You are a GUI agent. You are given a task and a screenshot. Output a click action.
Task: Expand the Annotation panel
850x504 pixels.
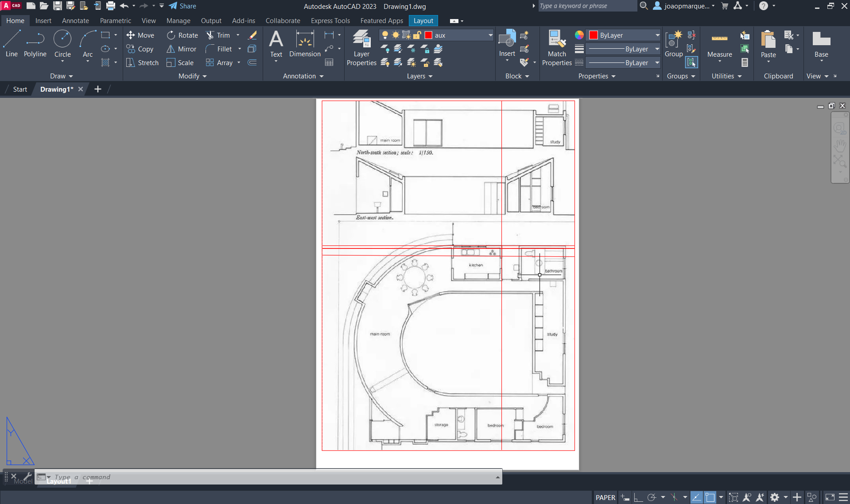pos(303,76)
